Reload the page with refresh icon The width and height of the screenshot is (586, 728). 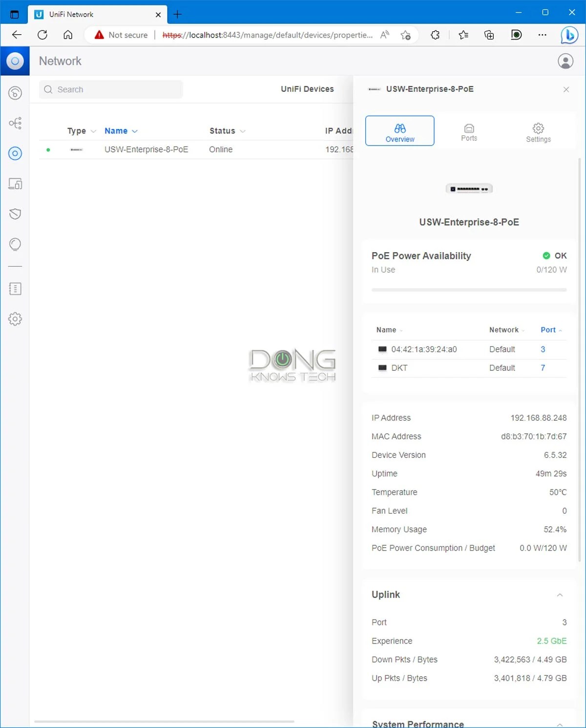click(42, 35)
